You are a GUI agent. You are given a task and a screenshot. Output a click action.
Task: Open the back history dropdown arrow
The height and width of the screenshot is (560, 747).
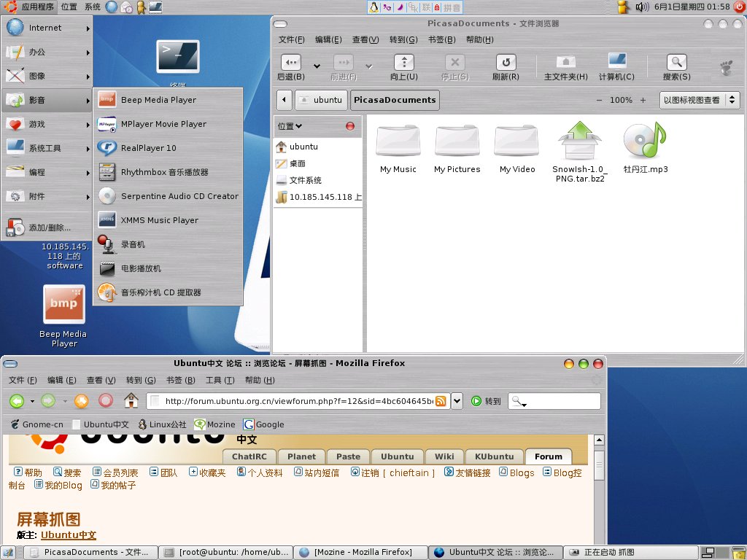pos(317,66)
